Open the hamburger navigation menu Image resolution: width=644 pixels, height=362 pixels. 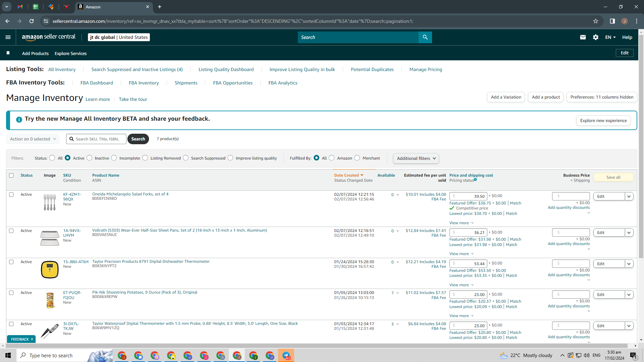[8, 37]
